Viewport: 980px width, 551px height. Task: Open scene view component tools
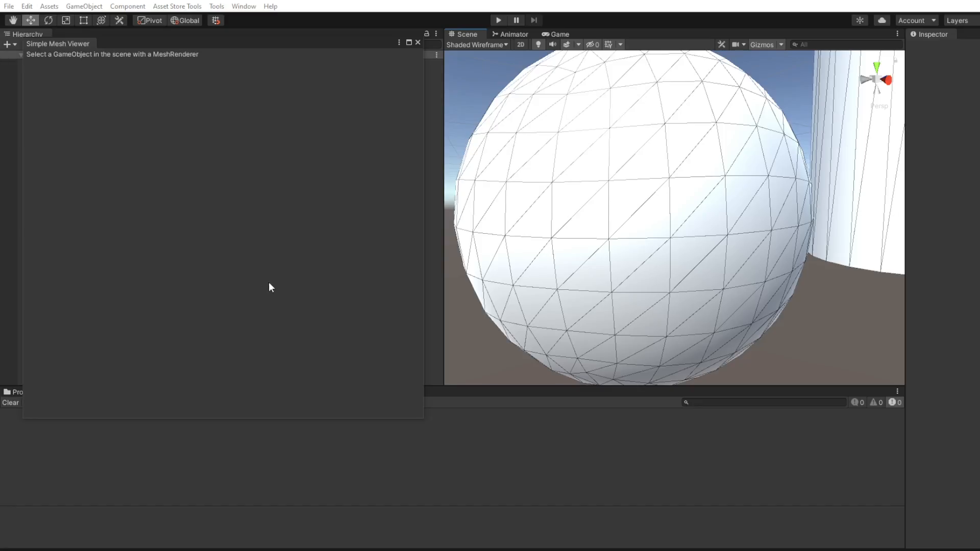[x=721, y=45]
